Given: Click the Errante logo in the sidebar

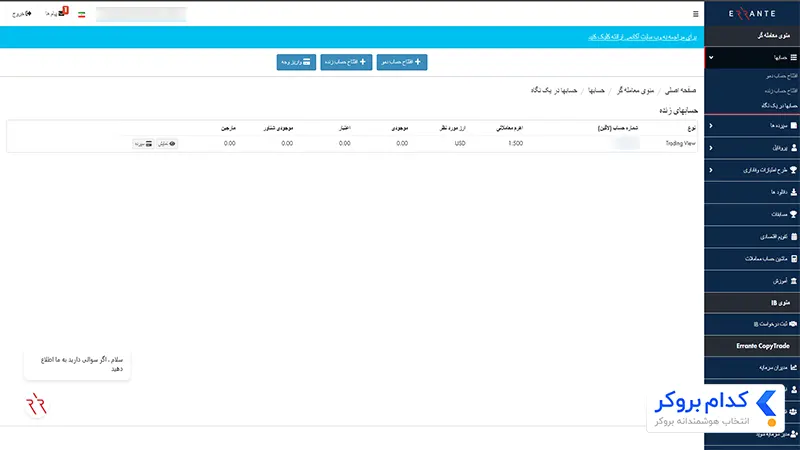Looking at the screenshot, I should (x=752, y=14).
